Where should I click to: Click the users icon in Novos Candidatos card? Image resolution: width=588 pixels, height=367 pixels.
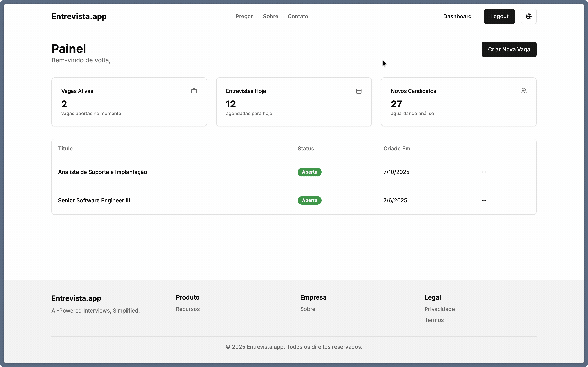pyautogui.click(x=523, y=91)
